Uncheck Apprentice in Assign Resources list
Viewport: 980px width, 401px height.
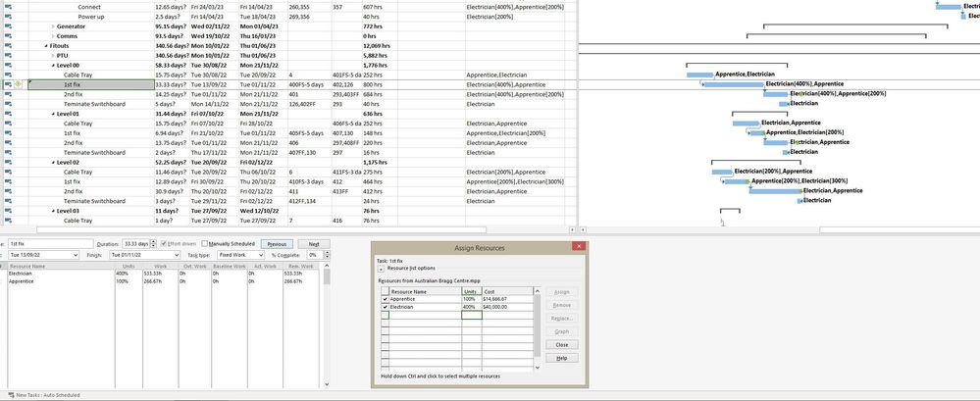tap(385, 299)
